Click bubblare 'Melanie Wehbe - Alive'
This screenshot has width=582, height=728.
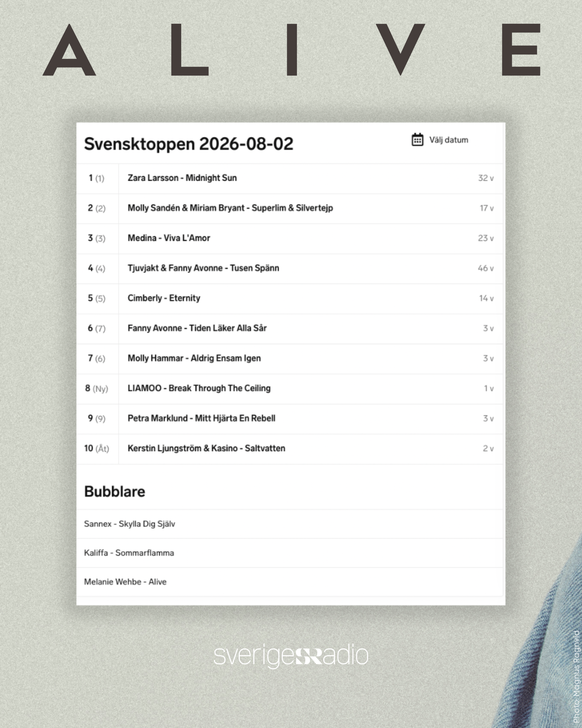tap(125, 582)
